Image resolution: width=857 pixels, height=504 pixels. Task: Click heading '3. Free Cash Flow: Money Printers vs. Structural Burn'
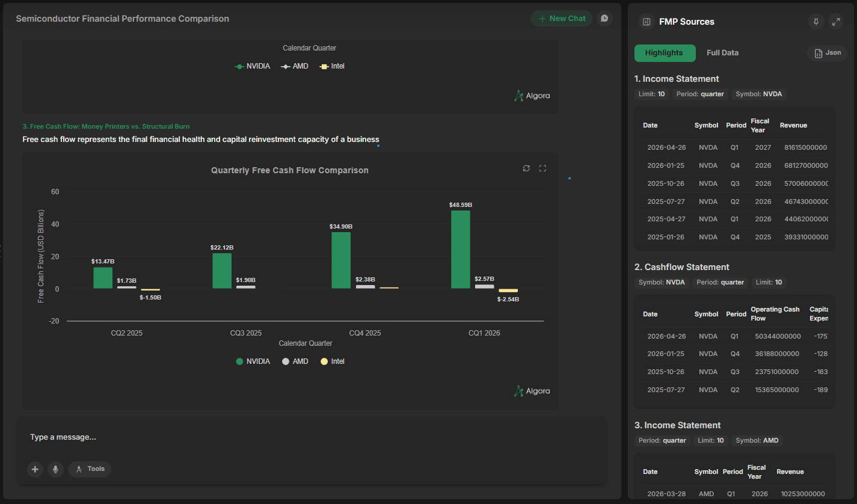[106, 126]
